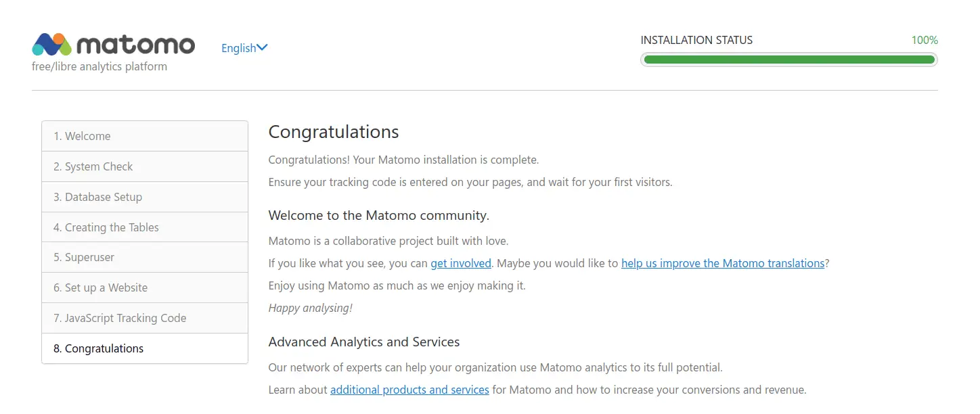Open the 3. Database Setup step
Screen dimensions: 980x414
[145, 197]
